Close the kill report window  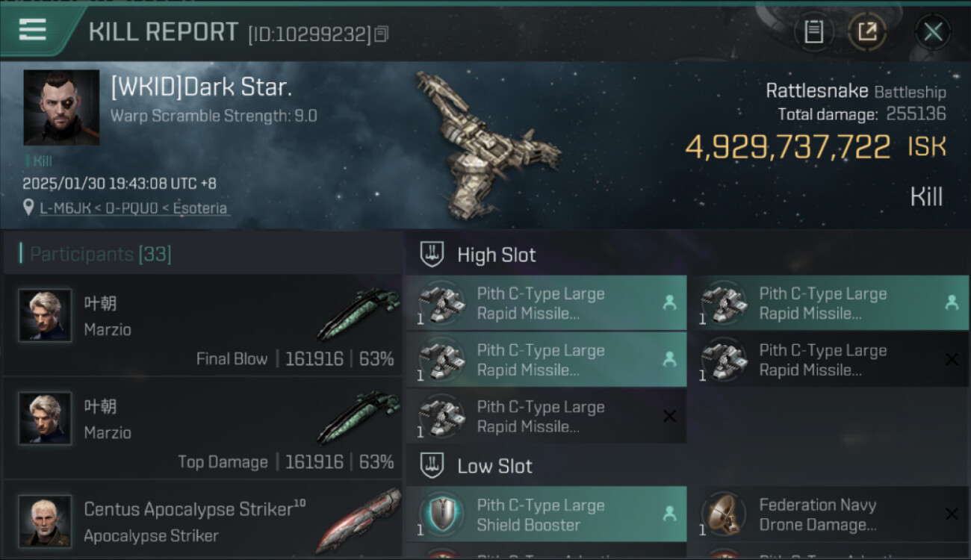932,31
